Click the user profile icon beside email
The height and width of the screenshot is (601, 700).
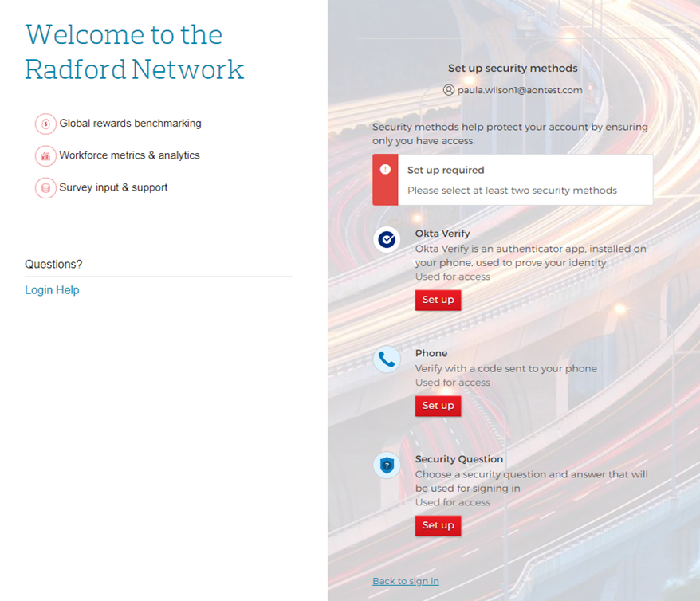point(449,90)
